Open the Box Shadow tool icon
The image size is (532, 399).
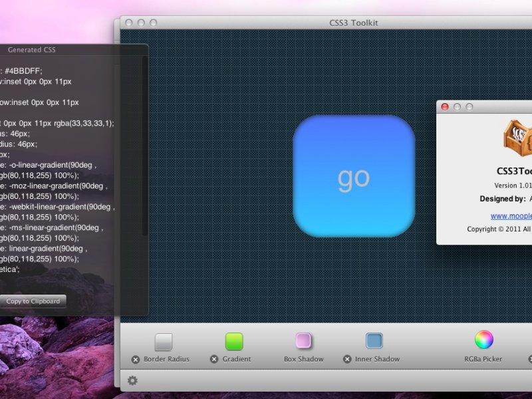click(303, 340)
